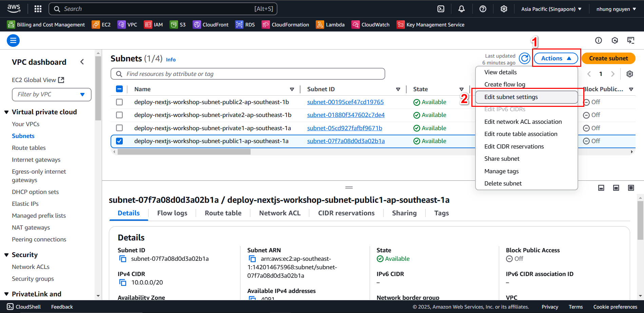The height and width of the screenshot is (313, 644).
Task: Collapse the Virtual private cloud section
Action: click(6, 112)
